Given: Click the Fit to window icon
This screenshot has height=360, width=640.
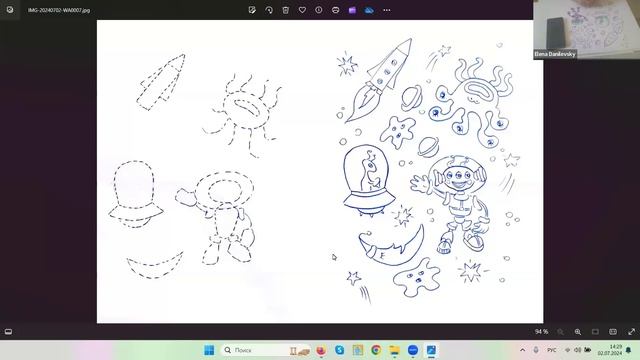Looking at the screenshot, I should tap(595, 332).
